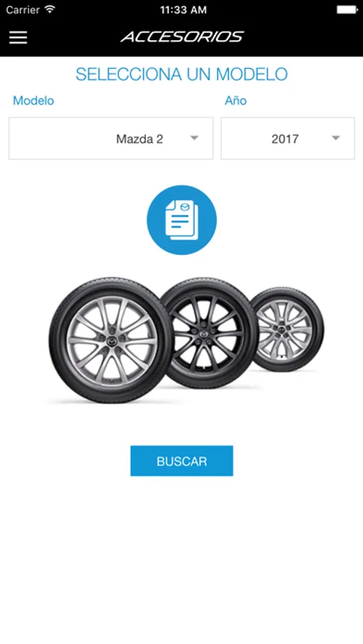Open the hamburger menu

[x=18, y=37]
